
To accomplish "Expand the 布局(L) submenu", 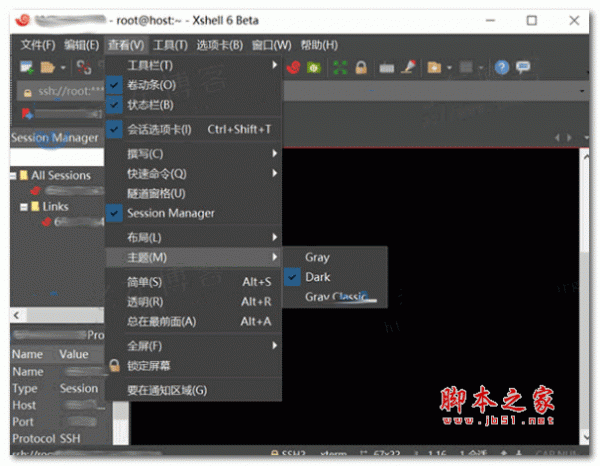I will pos(193,237).
